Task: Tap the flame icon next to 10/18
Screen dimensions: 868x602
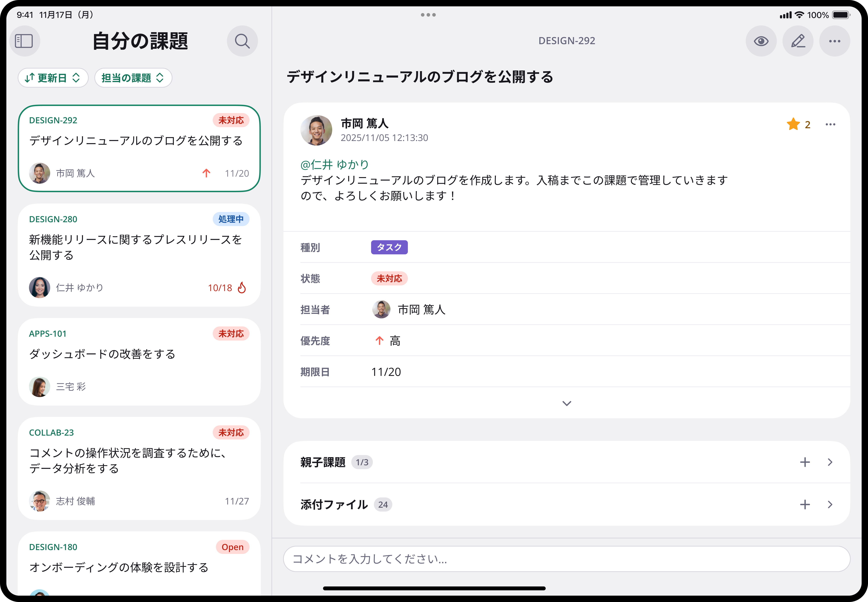Action: [242, 287]
